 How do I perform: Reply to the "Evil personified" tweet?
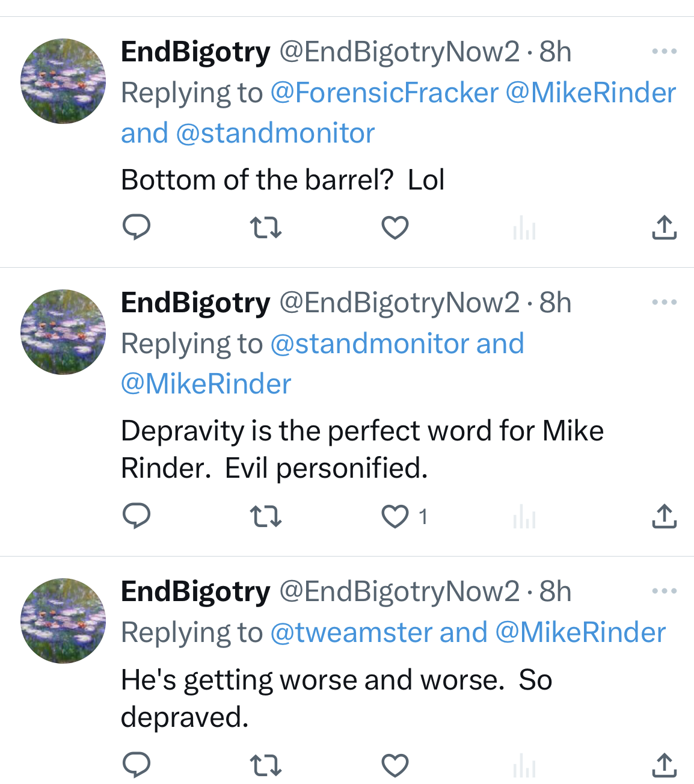click(x=137, y=516)
